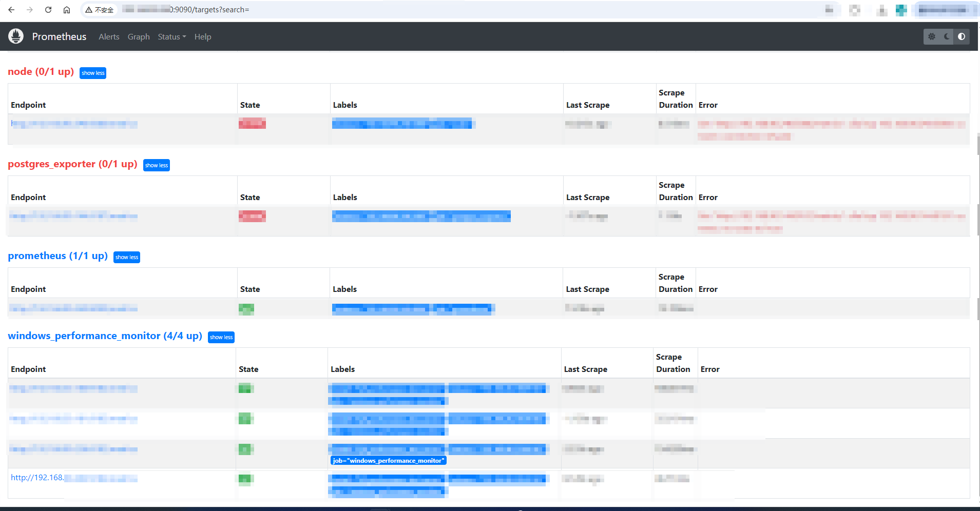Select the half-circle browser-preferred theme button
The height and width of the screenshot is (511, 980).
[962, 36]
